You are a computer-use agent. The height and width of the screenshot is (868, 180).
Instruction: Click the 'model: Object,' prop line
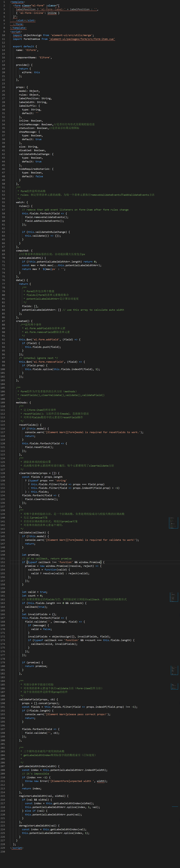coord(30,91)
